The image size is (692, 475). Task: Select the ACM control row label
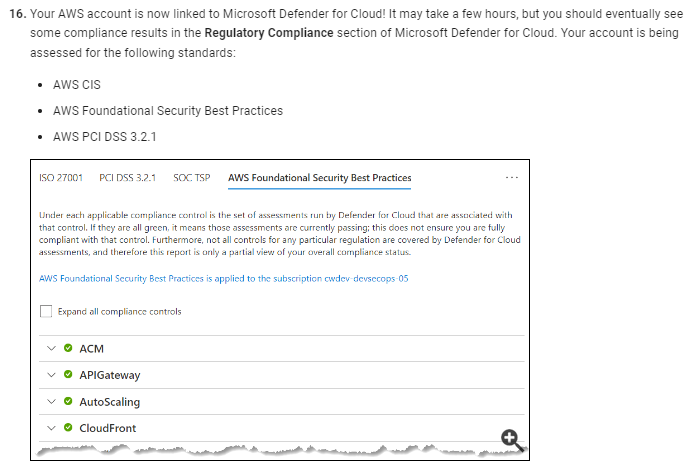(91, 349)
